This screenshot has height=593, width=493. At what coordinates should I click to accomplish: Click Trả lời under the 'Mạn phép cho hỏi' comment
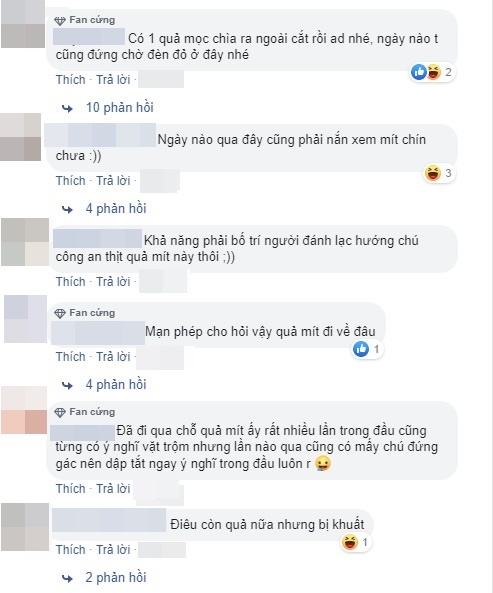coord(113,357)
